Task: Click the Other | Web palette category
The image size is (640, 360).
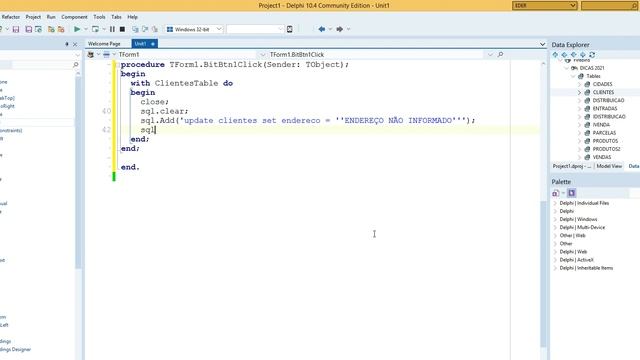Action: (572, 236)
